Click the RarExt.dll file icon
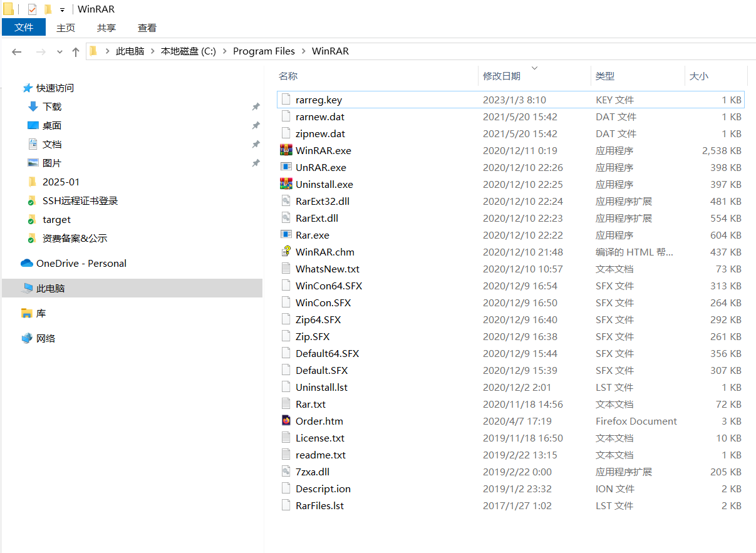Screen dimensions: 756x553 pos(286,218)
